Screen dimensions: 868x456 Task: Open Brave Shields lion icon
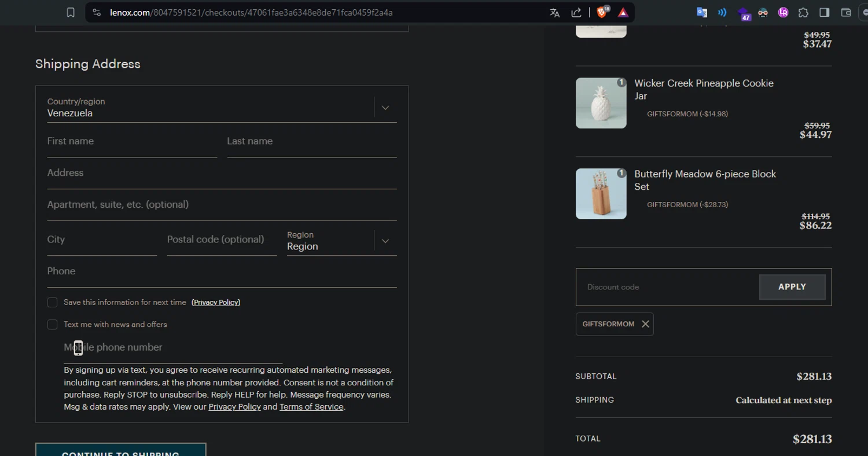[x=602, y=12]
